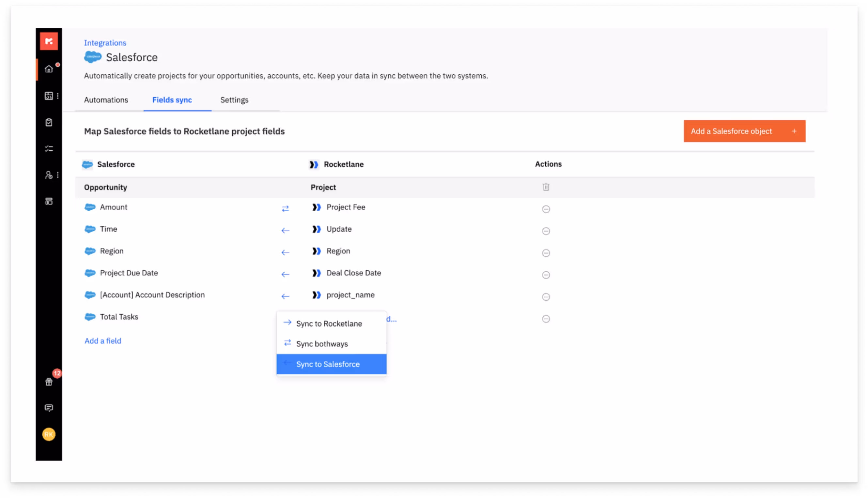
Task: Click the project_name field
Action: coord(350,295)
